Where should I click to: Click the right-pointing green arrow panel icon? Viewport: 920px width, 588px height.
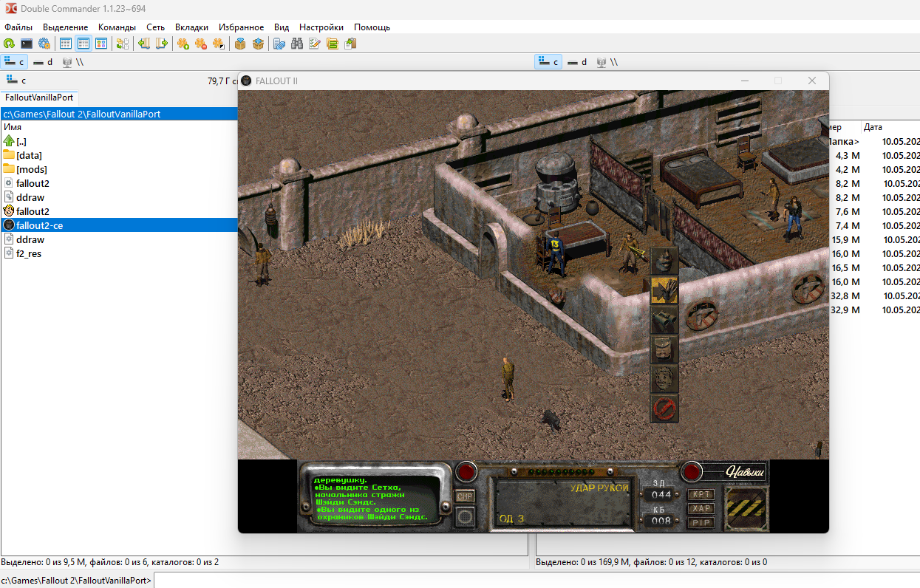tap(162, 44)
